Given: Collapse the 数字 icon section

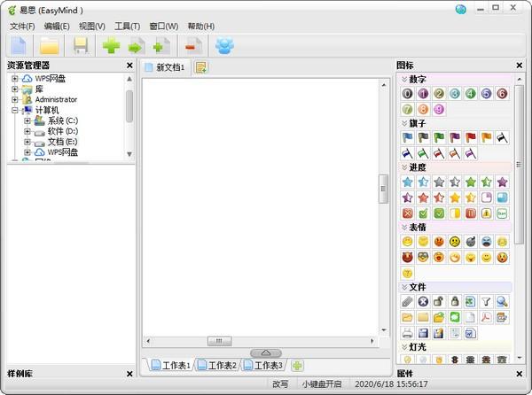Looking at the screenshot, I should click(404, 79).
